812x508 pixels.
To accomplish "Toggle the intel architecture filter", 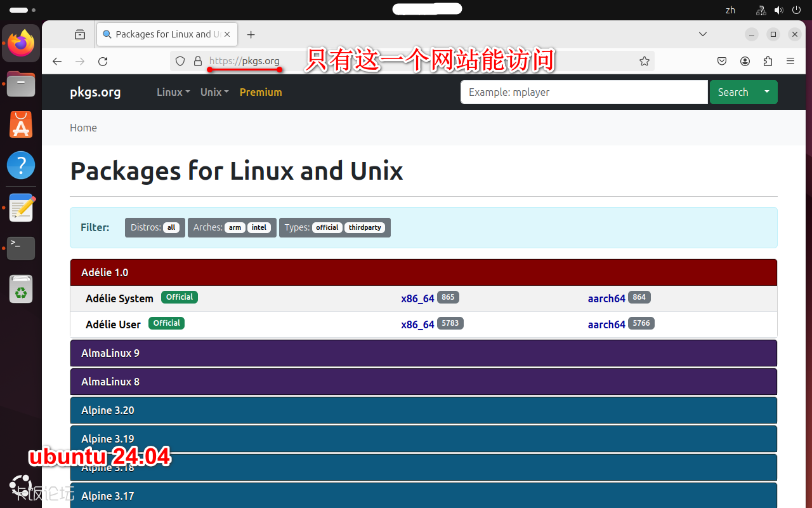I will coord(259,227).
